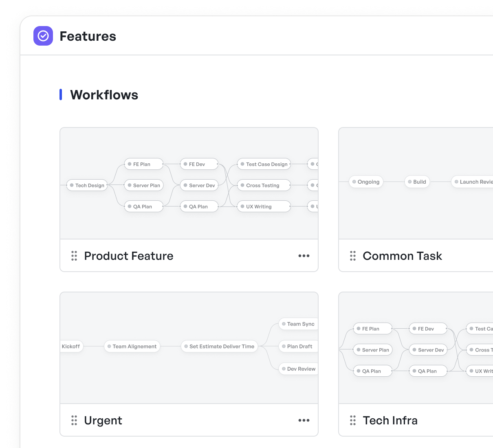
Task: Select Server Dev node in Product Feature
Action: [x=199, y=185]
